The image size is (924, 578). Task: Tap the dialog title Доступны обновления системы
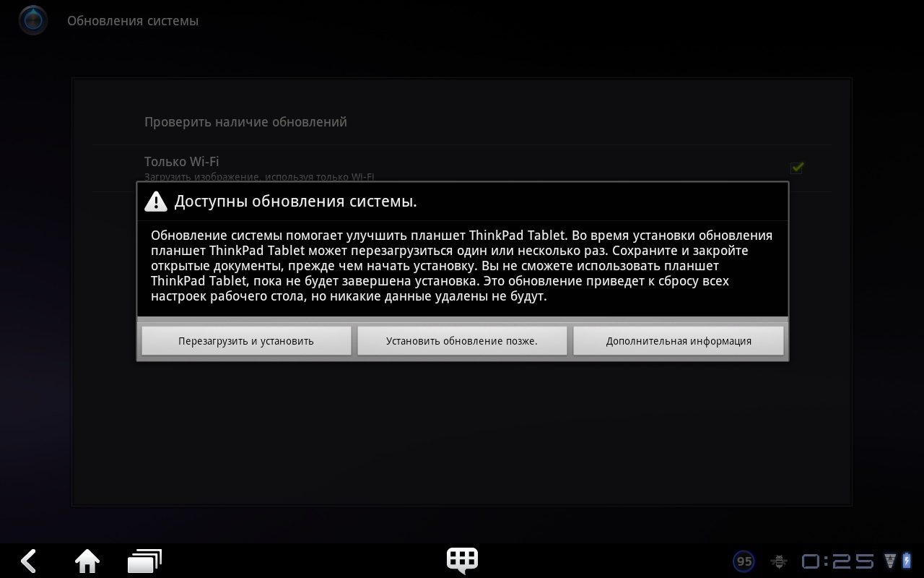(x=296, y=202)
